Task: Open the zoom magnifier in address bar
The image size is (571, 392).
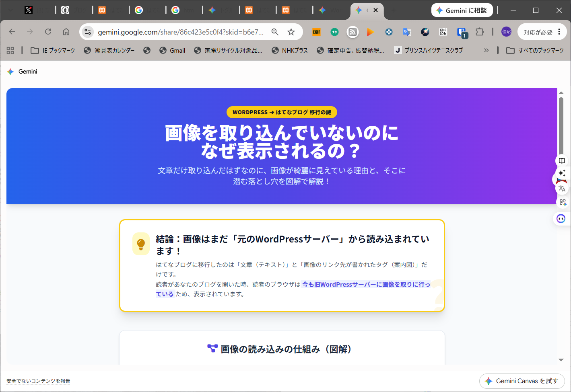Action: [x=275, y=32]
